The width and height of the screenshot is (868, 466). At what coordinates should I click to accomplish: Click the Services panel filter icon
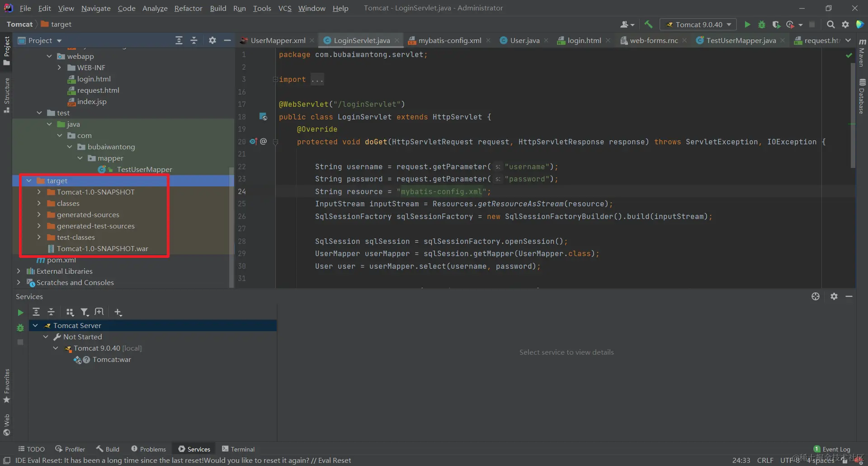[x=85, y=312]
